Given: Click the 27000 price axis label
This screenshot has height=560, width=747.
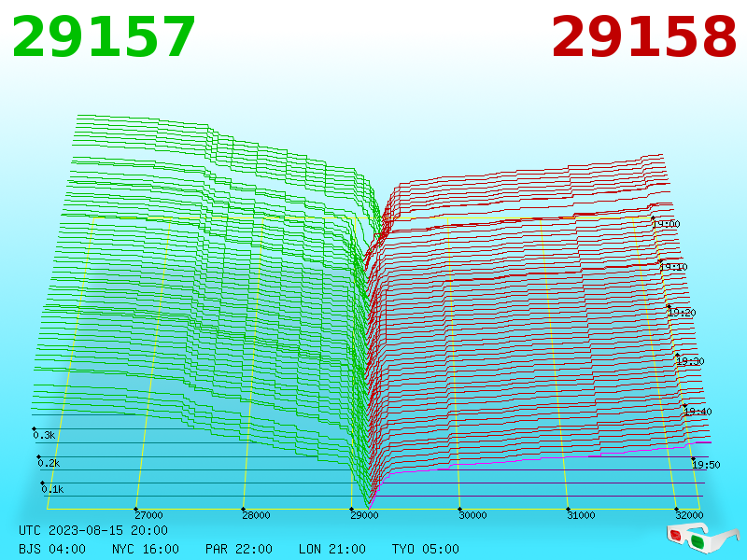Looking at the screenshot, I should pos(148,515).
